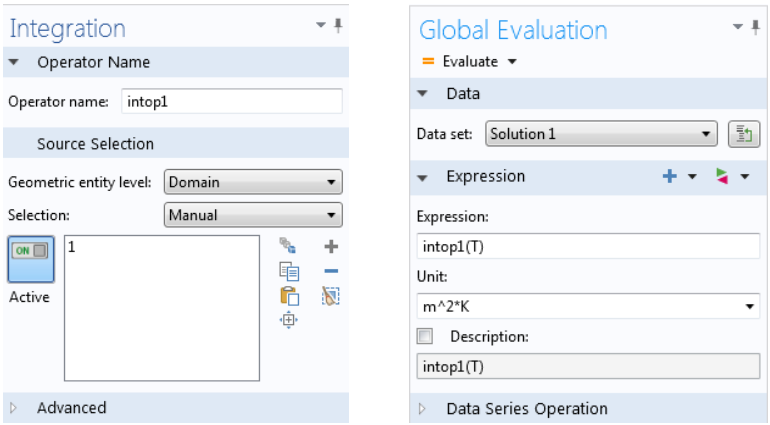Expand the Advanced section
The image size is (770, 425).
click(15, 407)
